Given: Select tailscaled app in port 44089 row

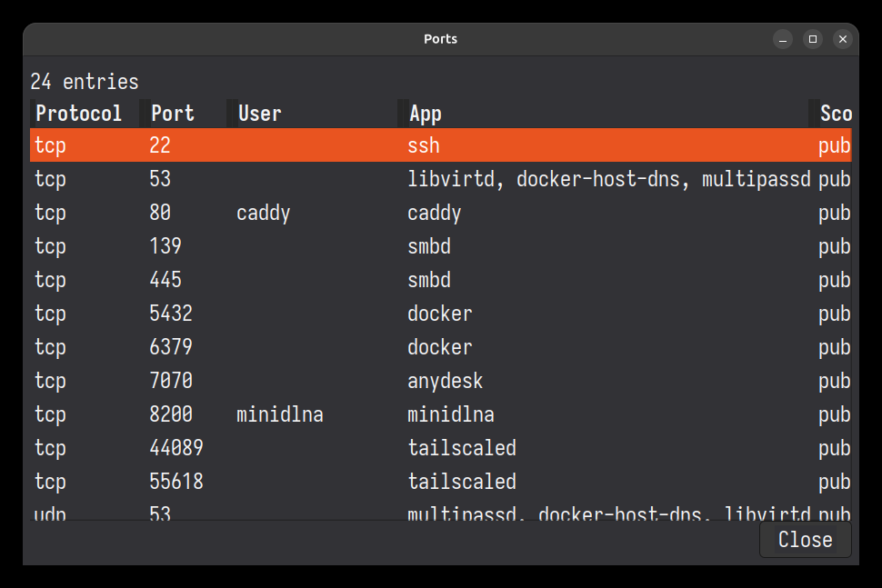Looking at the screenshot, I should pos(462,448).
